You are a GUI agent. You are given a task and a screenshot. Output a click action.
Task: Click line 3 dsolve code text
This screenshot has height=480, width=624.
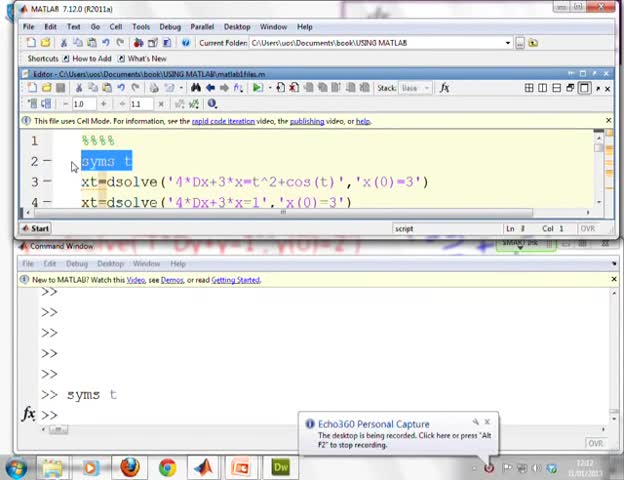click(x=255, y=182)
